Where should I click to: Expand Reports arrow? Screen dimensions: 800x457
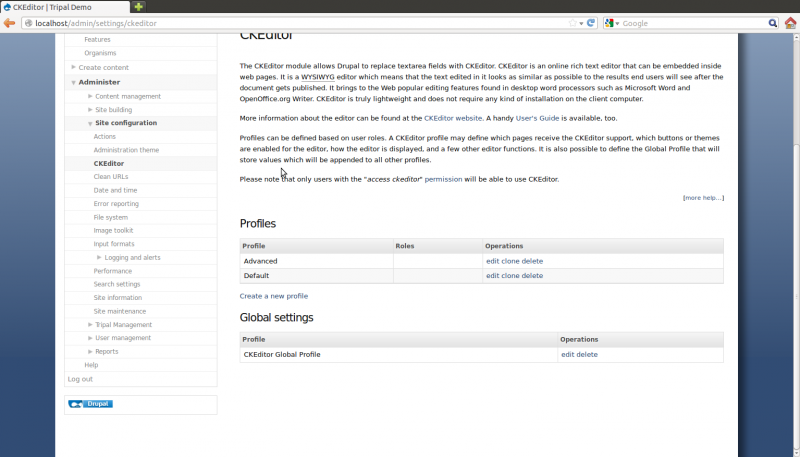(90, 351)
